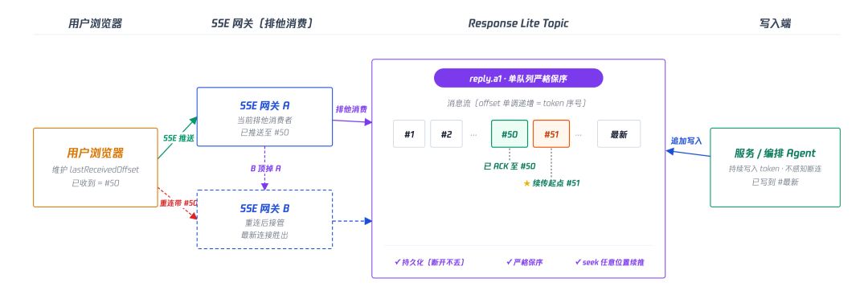The height and width of the screenshot is (307, 868).
Task: Click ✓ 严格保序 feature text
Action: (524, 262)
